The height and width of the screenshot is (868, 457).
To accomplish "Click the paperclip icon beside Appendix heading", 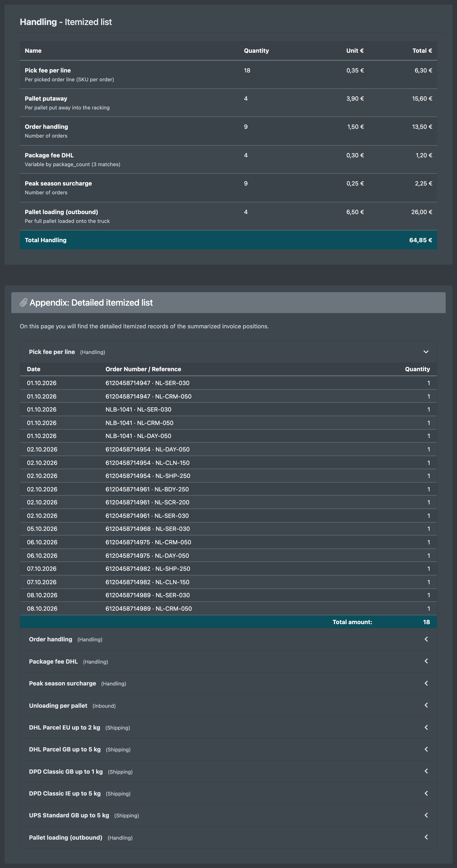I will [x=24, y=302].
